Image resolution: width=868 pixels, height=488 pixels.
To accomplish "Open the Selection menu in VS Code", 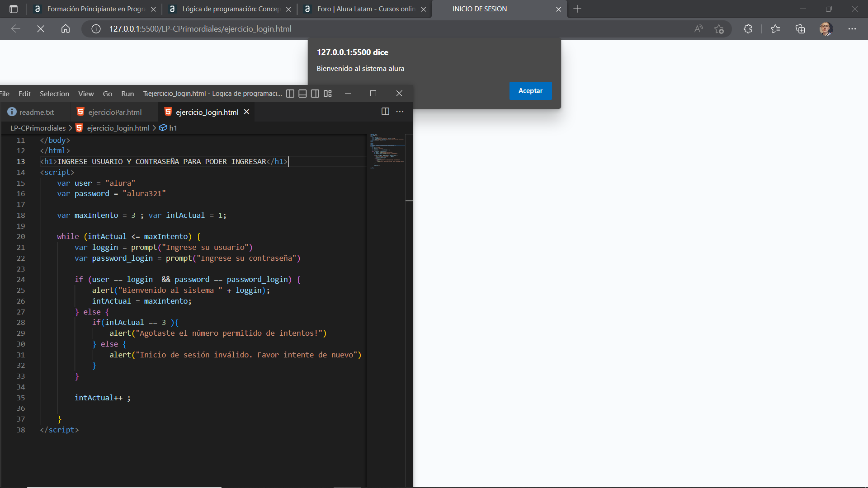I will point(54,94).
